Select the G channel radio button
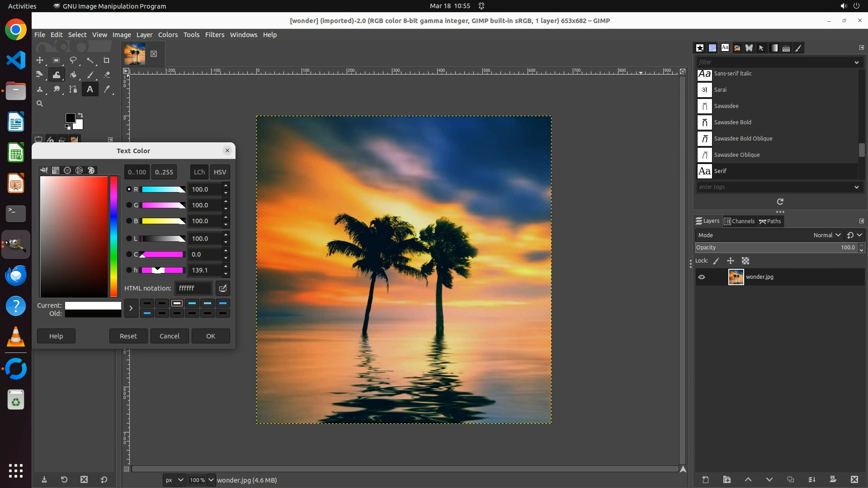This screenshot has height=488, width=868. click(x=129, y=205)
